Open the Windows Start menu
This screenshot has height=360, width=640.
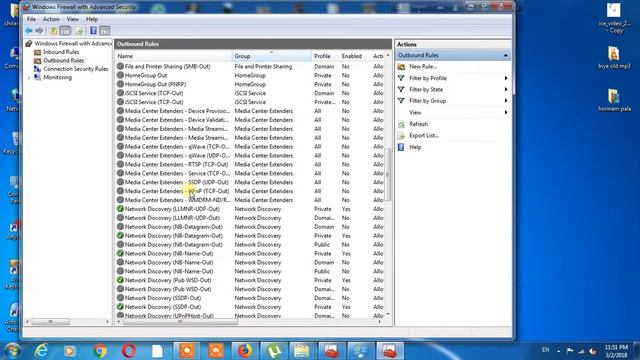coord(12,351)
